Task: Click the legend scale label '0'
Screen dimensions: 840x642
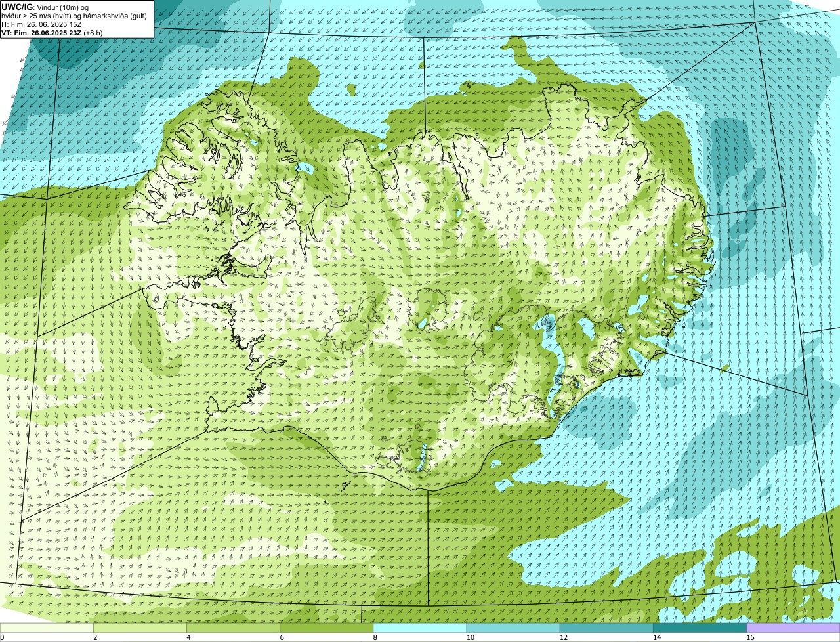Action: pyautogui.click(x=2, y=637)
